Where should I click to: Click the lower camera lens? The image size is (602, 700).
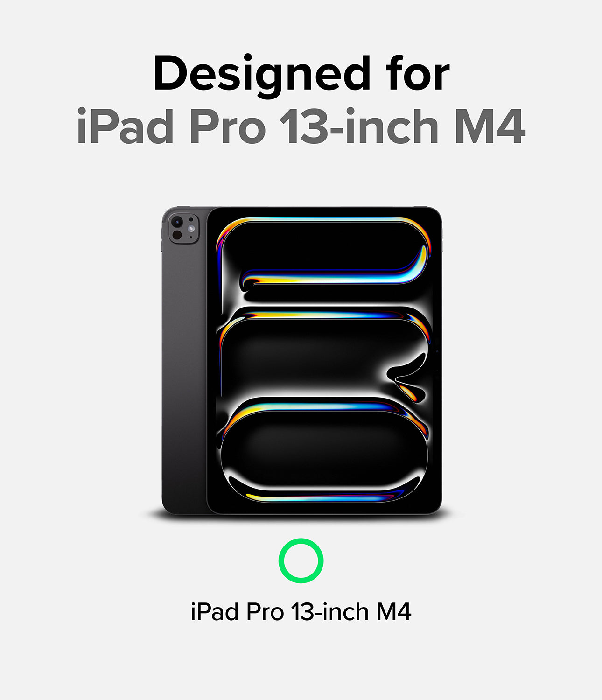click(177, 235)
